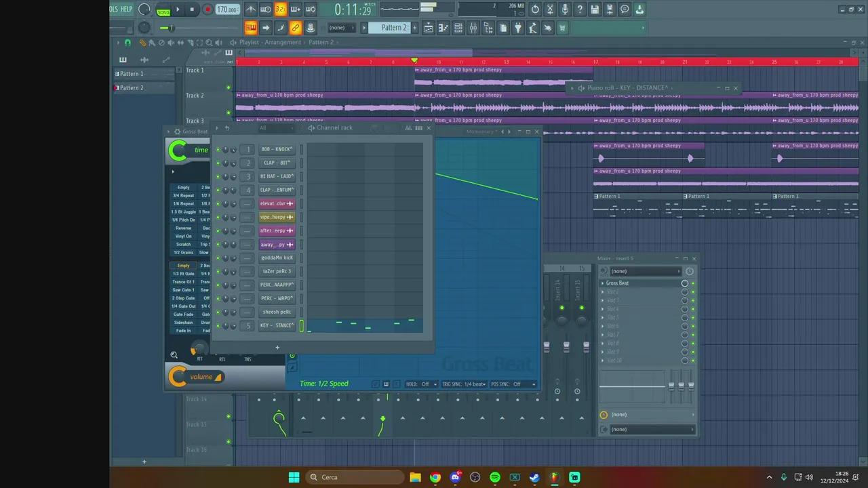The image size is (868, 488).
Task: Mute the 808 - KNOCK channel
Action: point(218,149)
